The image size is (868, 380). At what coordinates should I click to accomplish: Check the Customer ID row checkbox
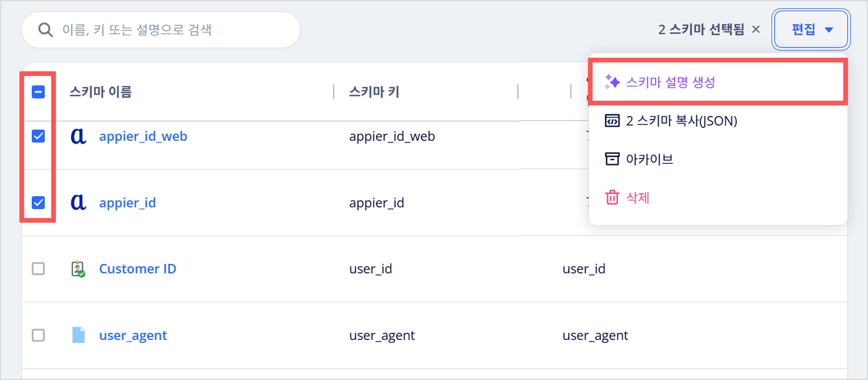pos(38,269)
